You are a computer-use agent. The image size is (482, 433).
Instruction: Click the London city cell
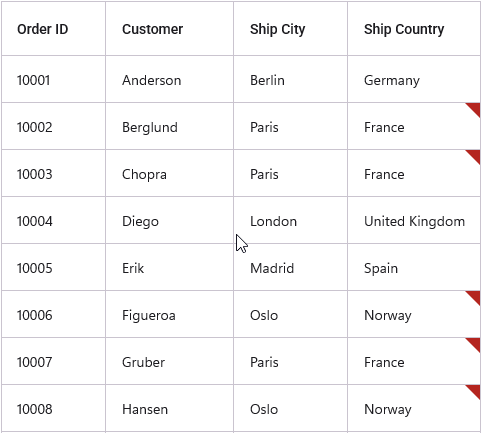tap(290, 220)
